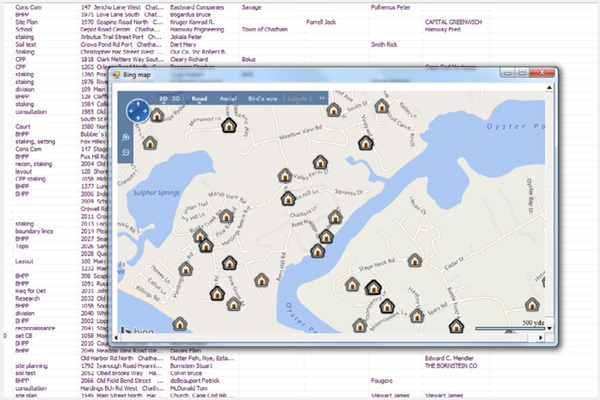Click the map vertical scrollbar down arrow
This screenshot has height=400, width=600.
(x=549, y=328)
